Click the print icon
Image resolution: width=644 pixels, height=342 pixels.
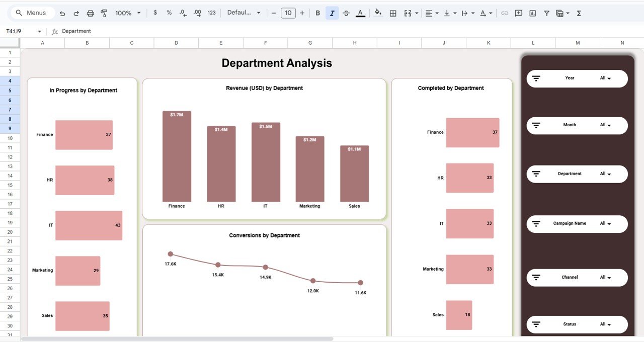click(x=91, y=13)
